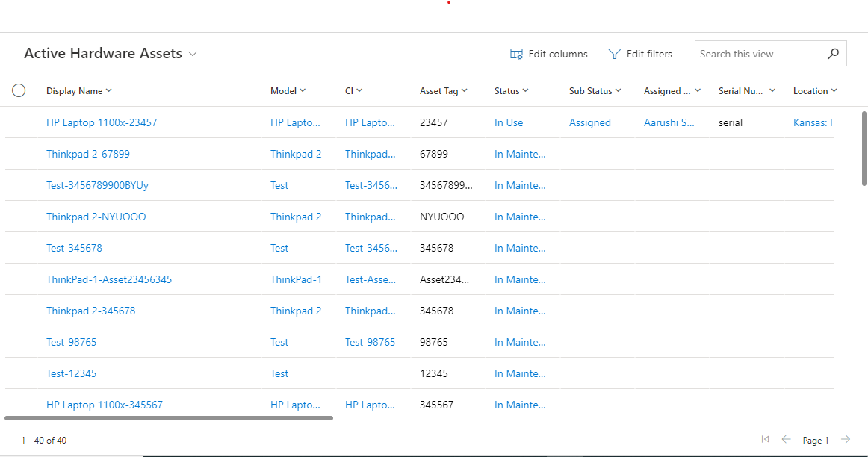
Task: Open Kansas location link
Action: click(813, 122)
